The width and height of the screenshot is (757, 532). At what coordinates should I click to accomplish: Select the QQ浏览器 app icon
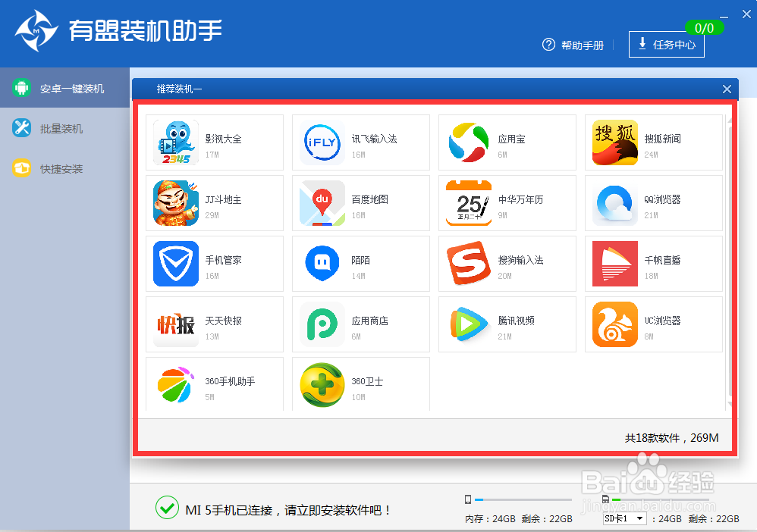point(614,203)
